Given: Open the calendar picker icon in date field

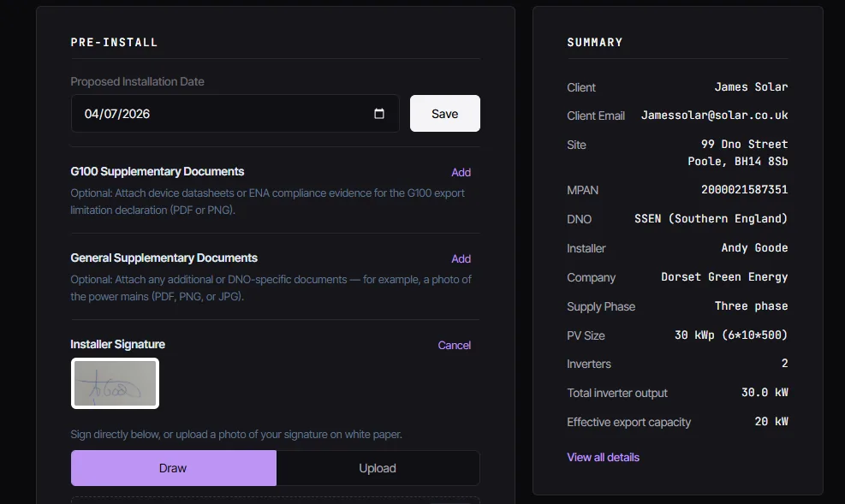Looking at the screenshot, I should (379, 114).
